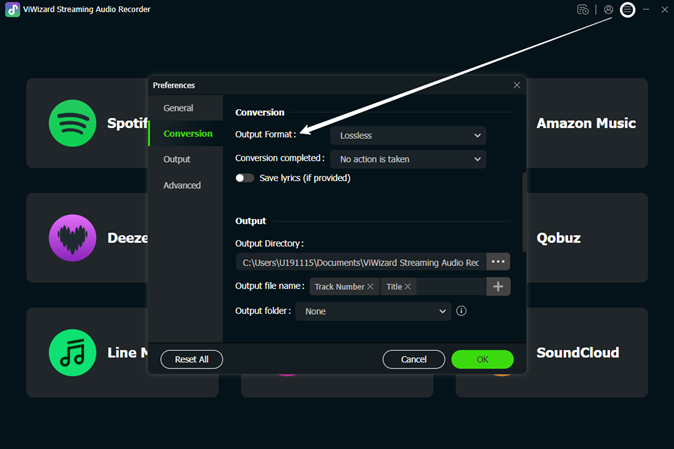Click the Output Directory path field
Viewport: 674px width, 449px height.
[x=360, y=262]
